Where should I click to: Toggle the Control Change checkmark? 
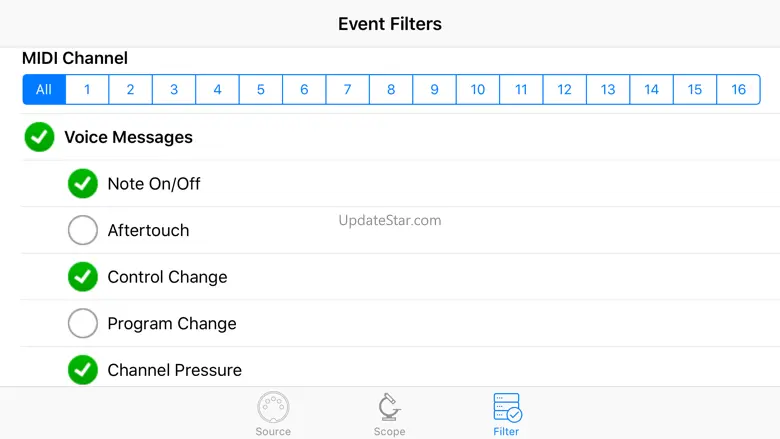(x=83, y=276)
